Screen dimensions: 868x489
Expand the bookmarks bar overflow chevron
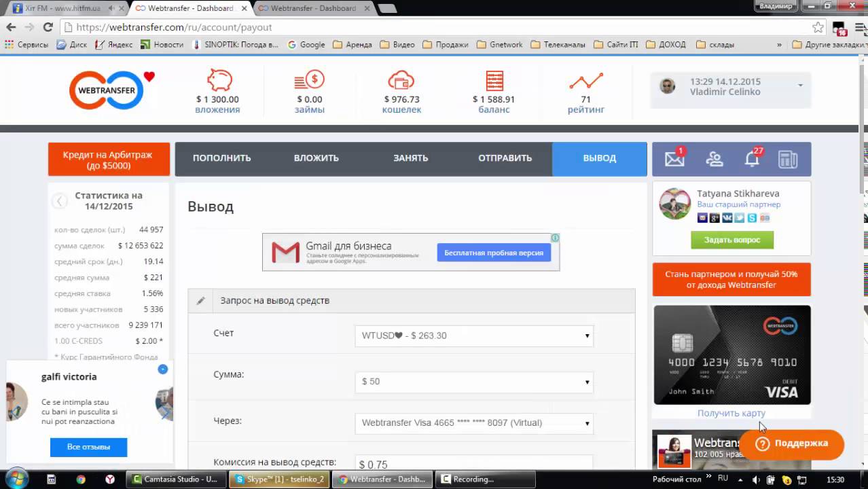coord(779,44)
